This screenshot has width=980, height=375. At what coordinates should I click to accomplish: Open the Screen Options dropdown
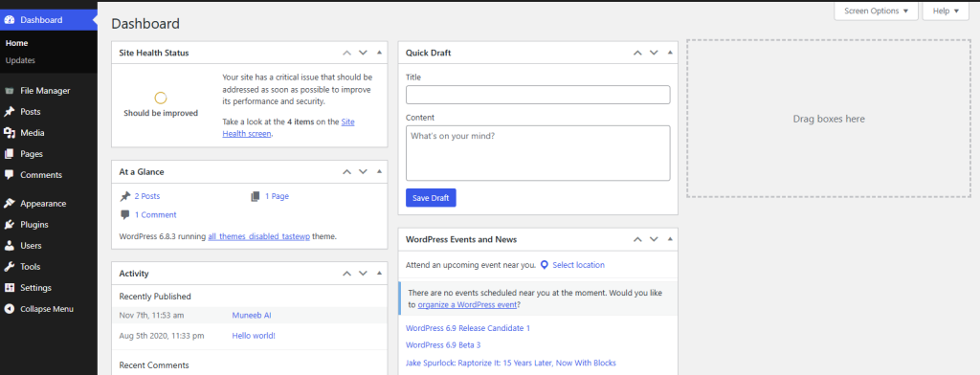coord(876,11)
